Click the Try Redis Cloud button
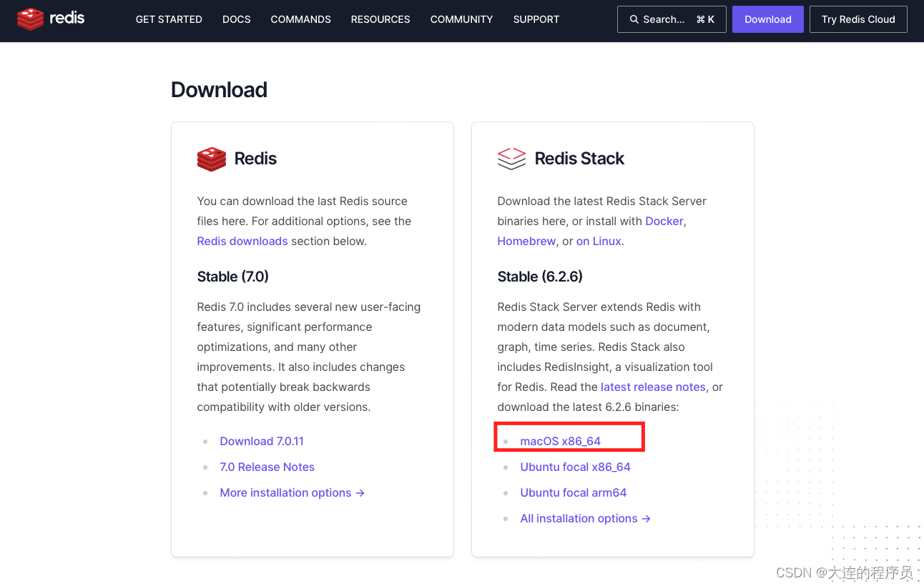924x586 pixels. point(858,19)
